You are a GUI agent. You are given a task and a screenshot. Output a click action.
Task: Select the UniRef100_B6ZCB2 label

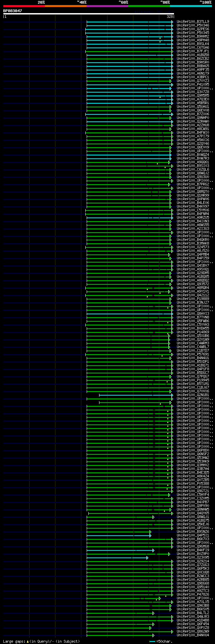(193, 58)
